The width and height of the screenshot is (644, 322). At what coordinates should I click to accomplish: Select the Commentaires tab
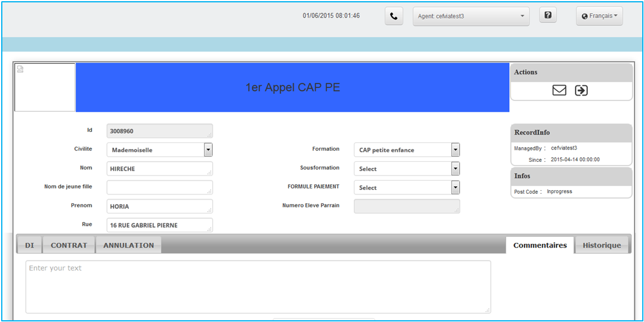pos(539,245)
